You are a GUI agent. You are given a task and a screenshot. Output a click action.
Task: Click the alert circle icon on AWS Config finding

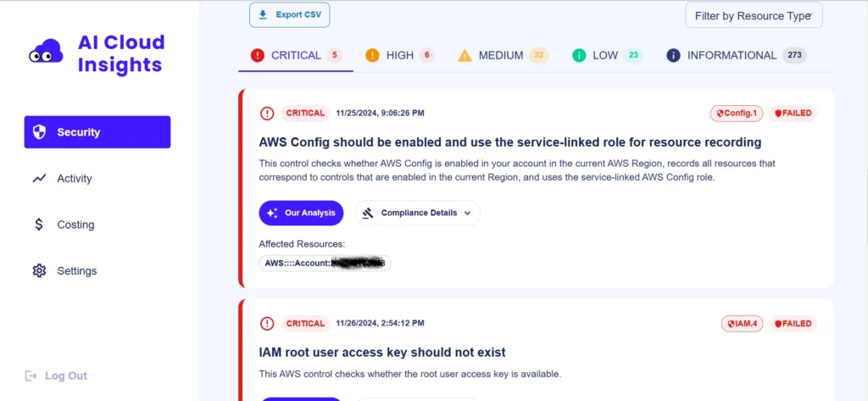coord(267,114)
